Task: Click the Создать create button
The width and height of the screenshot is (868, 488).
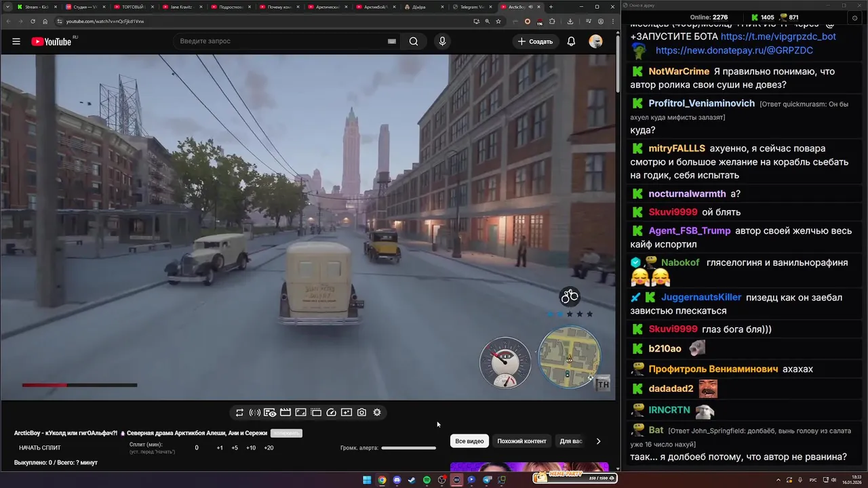Action: pos(535,41)
